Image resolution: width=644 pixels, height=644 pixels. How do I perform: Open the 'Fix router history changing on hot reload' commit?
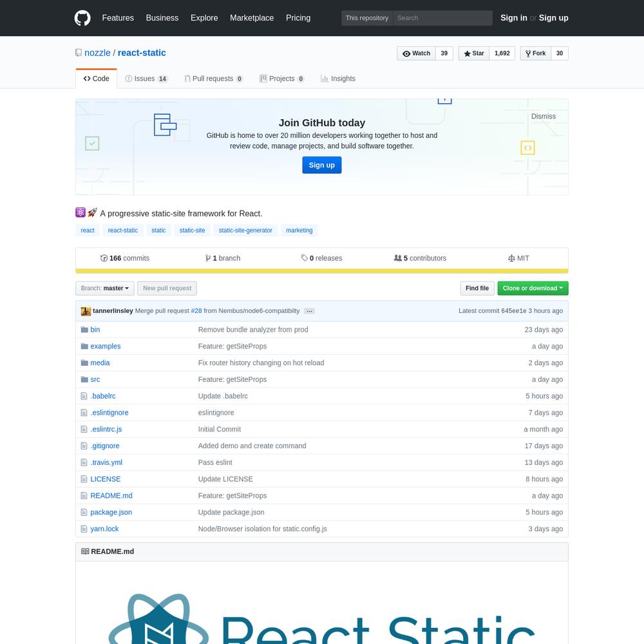tap(261, 363)
